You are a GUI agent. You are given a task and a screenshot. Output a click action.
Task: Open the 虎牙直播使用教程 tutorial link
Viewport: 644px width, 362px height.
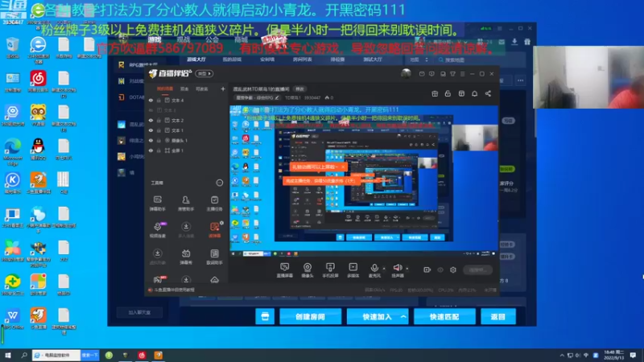click(174, 290)
